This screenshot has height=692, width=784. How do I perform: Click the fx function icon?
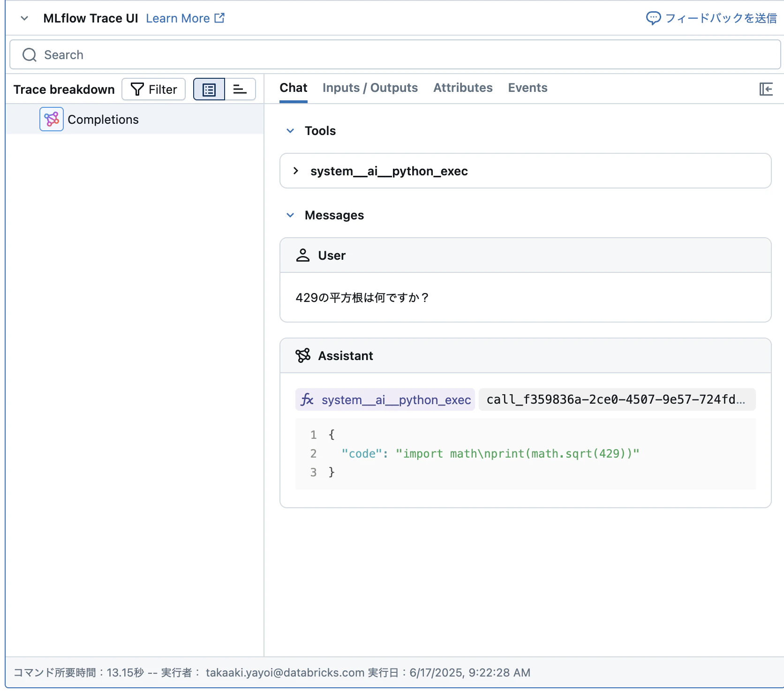(307, 399)
